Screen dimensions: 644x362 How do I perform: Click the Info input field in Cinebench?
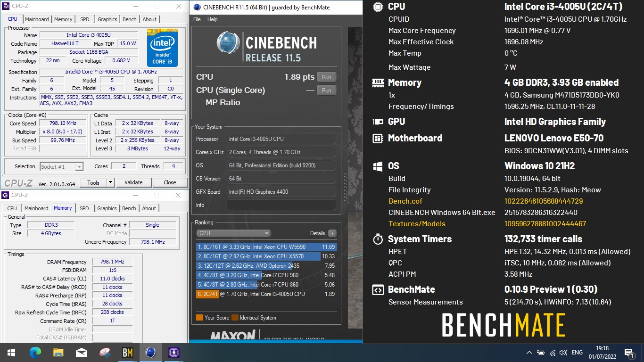coord(281,205)
